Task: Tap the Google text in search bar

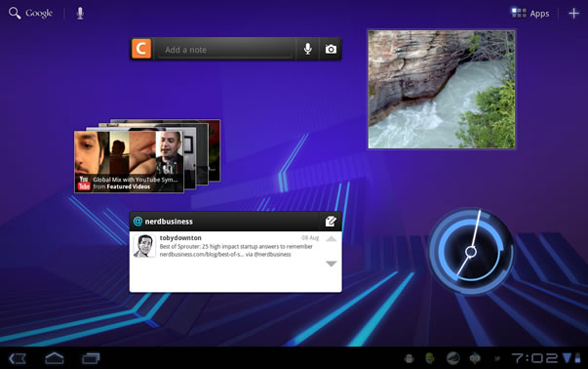Action: point(39,14)
